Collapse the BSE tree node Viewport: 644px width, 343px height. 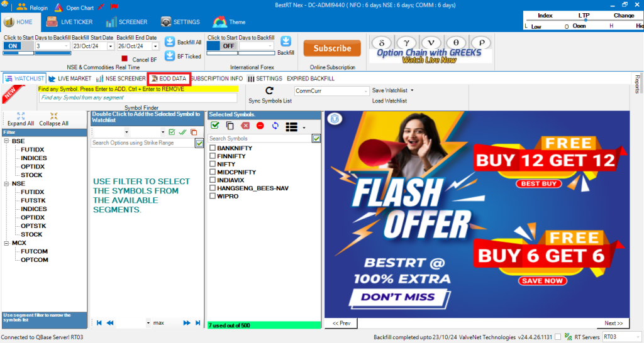(6, 141)
